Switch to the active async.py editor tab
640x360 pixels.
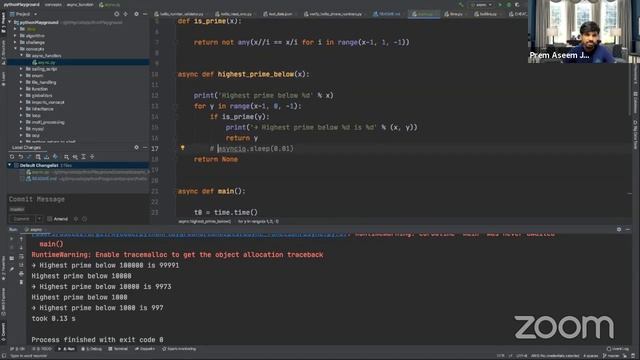click(423, 14)
